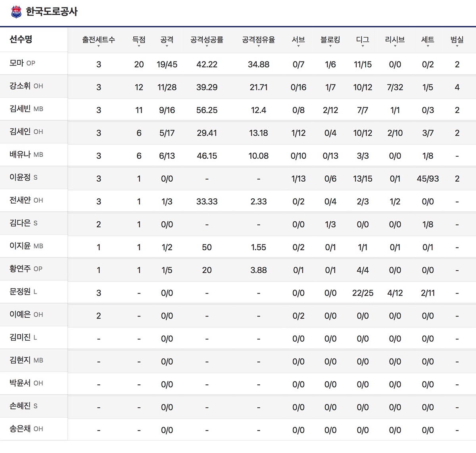Viewport: 476px width, 453px height.
Task: Open player 배유나 entry
Action: 20,154
